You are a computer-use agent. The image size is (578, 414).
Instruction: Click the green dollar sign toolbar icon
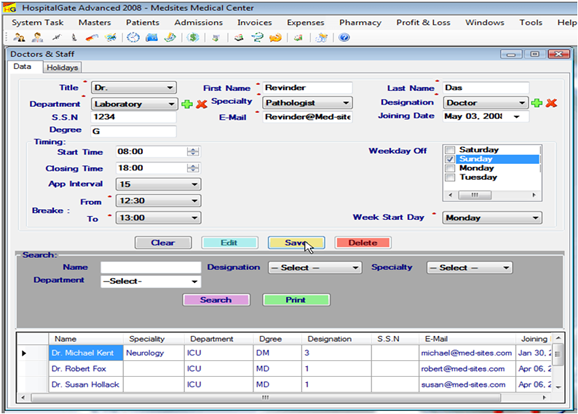coord(193,38)
